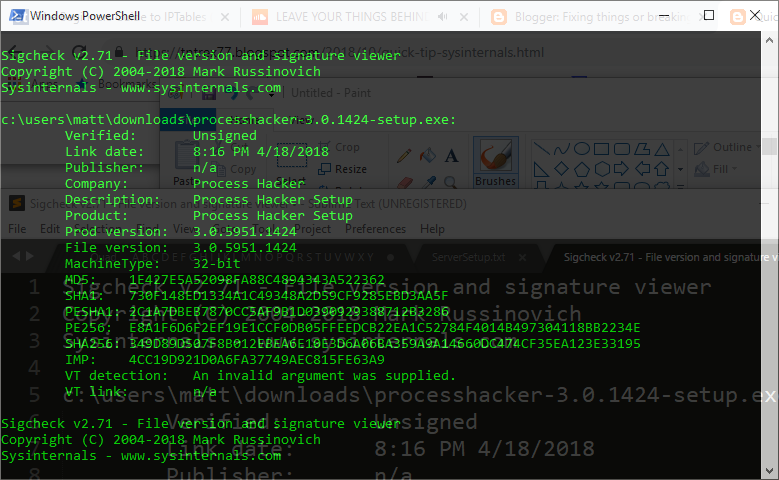The width and height of the screenshot is (779, 480).
Task: Open the Preferences menu in Sublime Text
Action: point(376,229)
